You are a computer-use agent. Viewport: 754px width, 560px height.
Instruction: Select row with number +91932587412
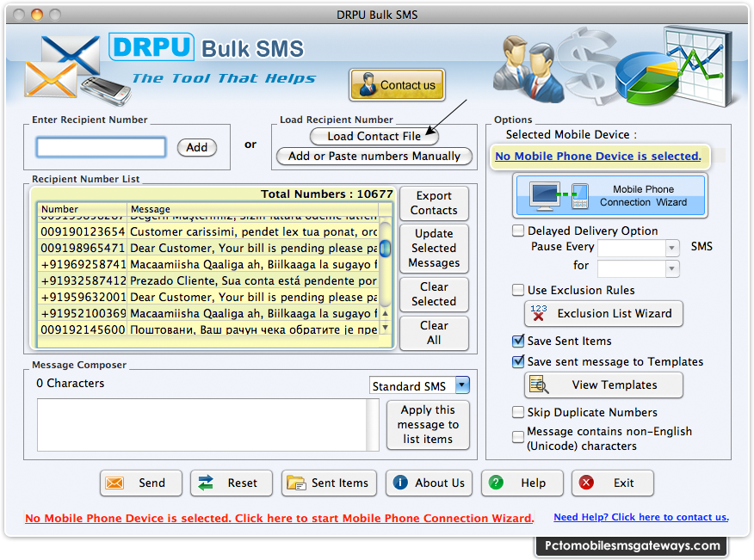click(x=208, y=280)
